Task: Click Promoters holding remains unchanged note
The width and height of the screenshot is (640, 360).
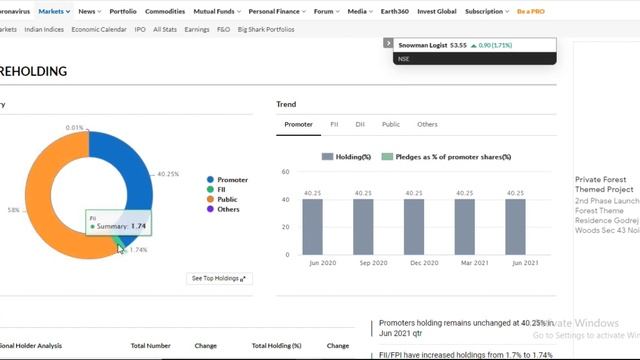Action: (x=466, y=328)
